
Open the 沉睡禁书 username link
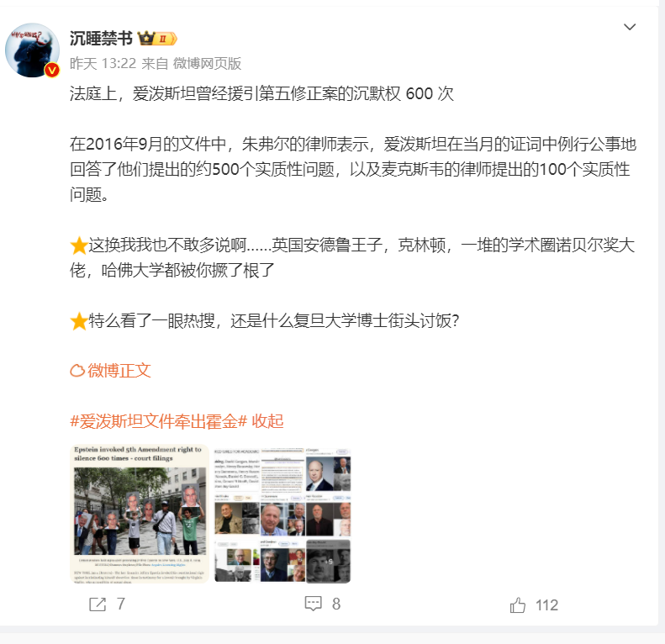[101, 39]
